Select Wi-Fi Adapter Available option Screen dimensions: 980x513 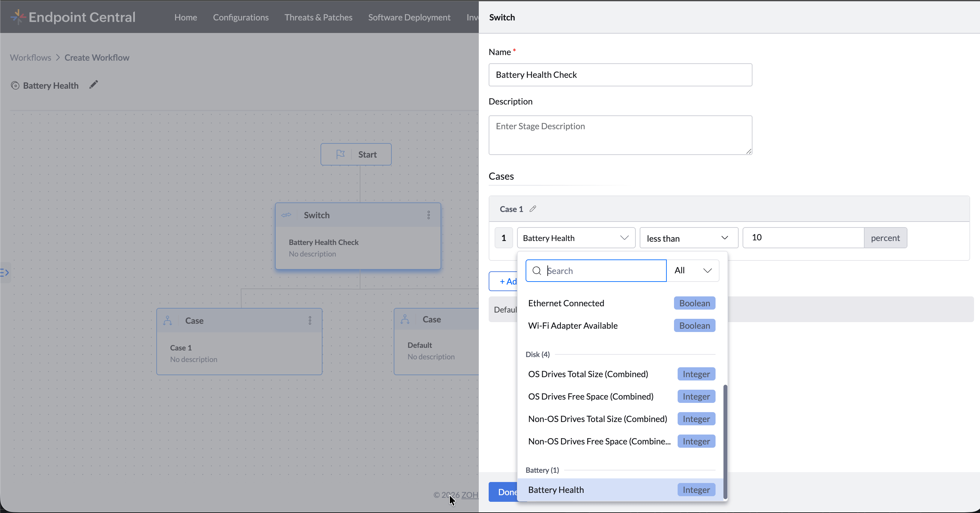620,325
